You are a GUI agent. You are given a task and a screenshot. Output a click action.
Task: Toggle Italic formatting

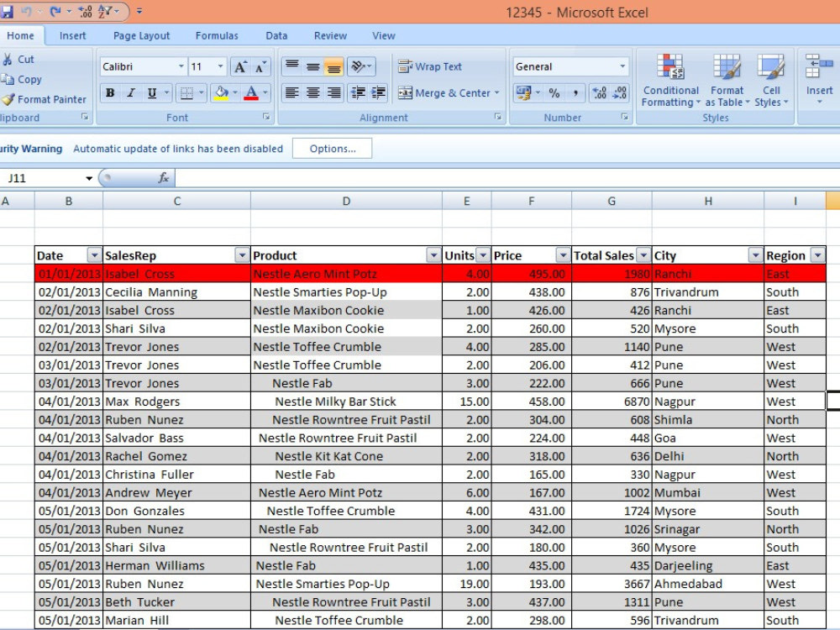click(x=131, y=92)
